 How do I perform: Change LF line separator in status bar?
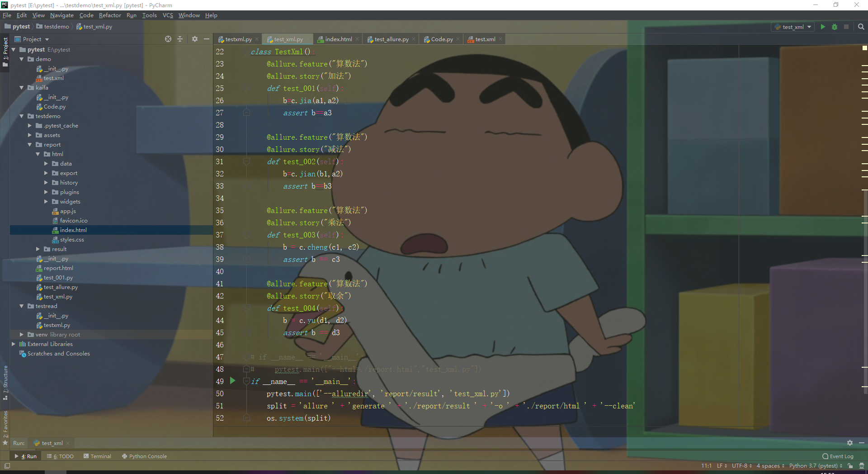[722, 466]
